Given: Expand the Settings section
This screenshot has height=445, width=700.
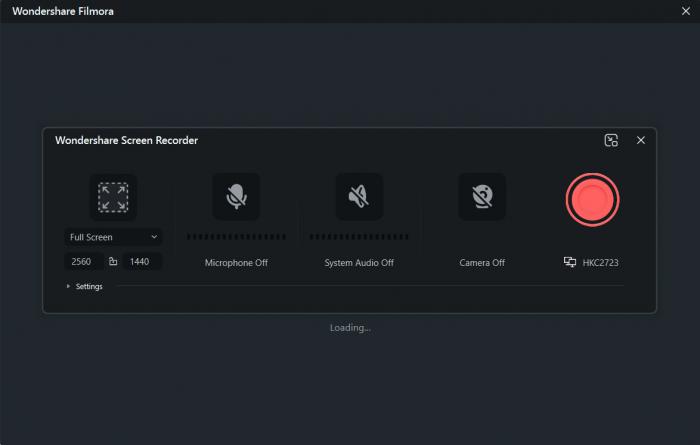Looking at the screenshot, I should point(85,286).
